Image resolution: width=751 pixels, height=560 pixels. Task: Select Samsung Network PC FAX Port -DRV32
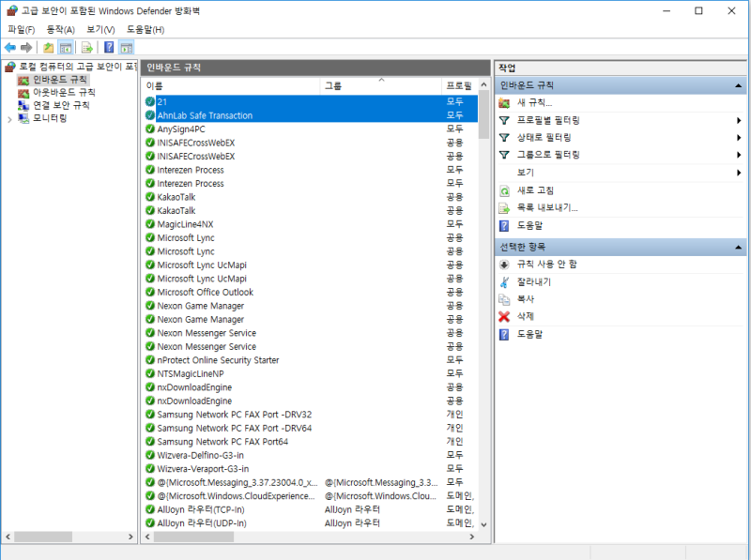311,414
